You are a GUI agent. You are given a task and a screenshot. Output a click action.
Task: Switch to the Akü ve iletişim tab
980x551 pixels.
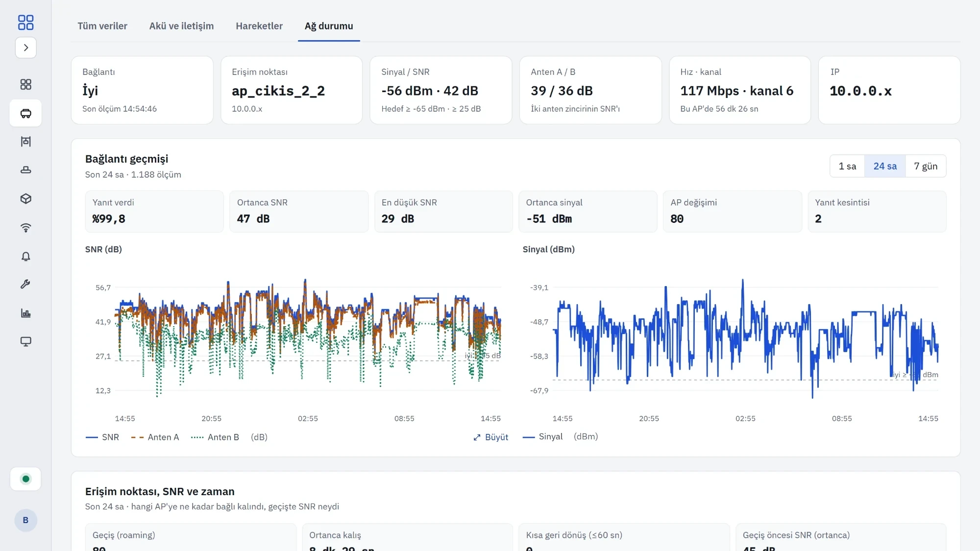click(x=181, y=26)
